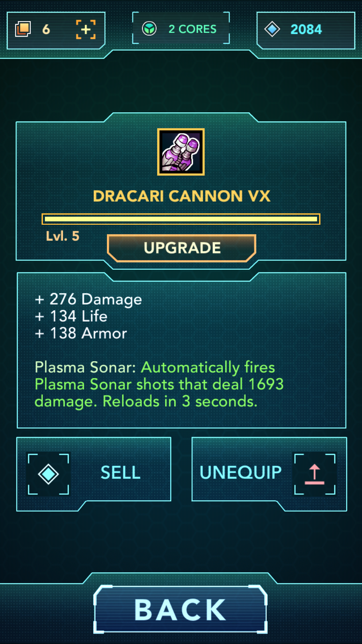Tap the Plasma Sonar ability description
The width and height of the screenshot is (362, 644).
[x=159, y=384]
